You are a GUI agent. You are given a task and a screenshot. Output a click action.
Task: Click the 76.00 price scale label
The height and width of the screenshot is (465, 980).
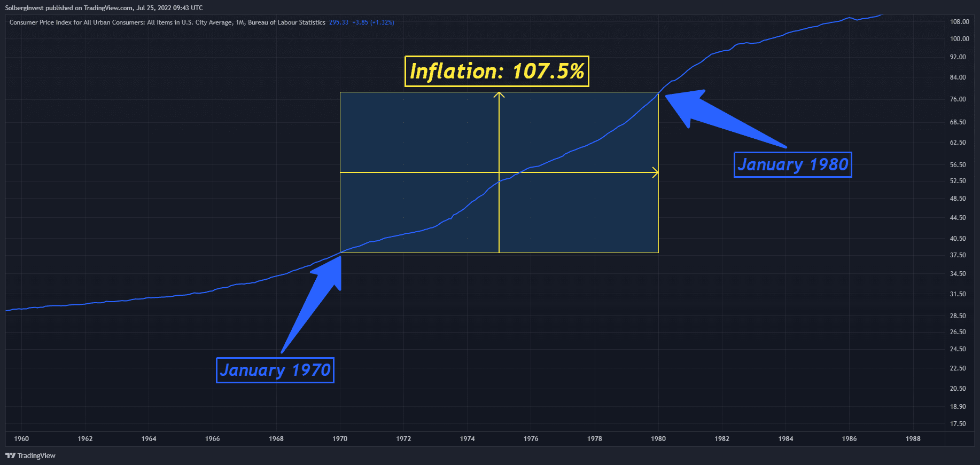click(958, 99)
